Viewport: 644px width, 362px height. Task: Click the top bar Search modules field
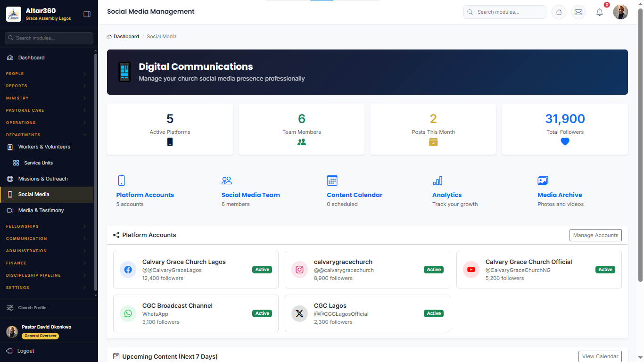click(x=504, y=12)
